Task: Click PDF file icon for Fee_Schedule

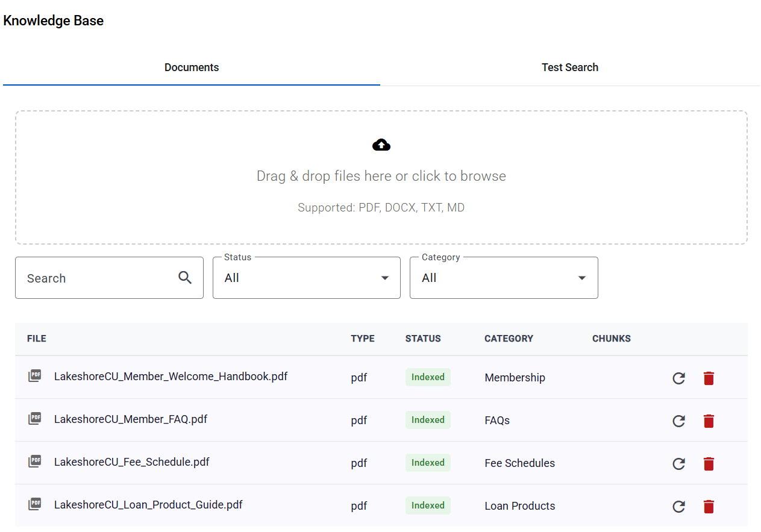Action: (35, 462)
